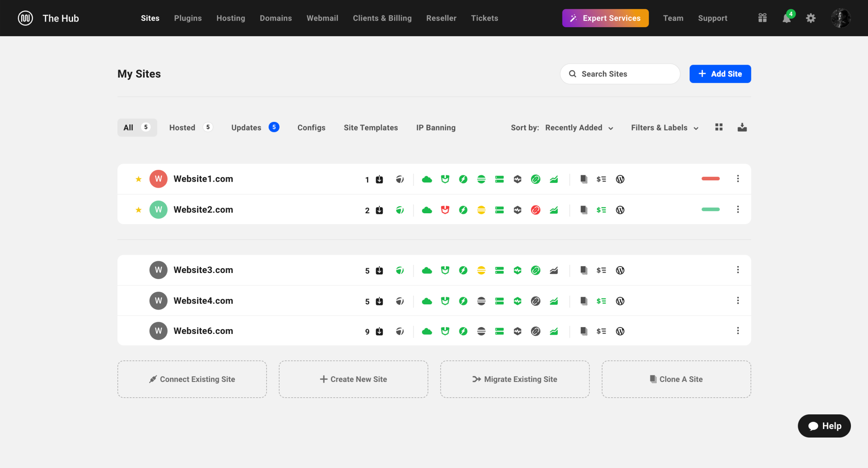Image resolution: width=868 pixels, height=468 pixels.
Task: Click the Clone A Site button
Action: (676, 379)
